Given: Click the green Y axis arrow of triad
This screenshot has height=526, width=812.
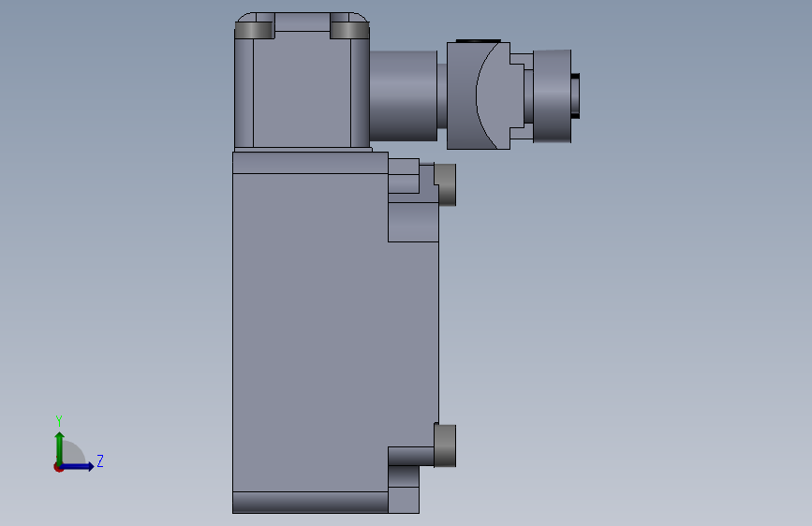Looking at the screenshot, I should (x=59, y=448).
